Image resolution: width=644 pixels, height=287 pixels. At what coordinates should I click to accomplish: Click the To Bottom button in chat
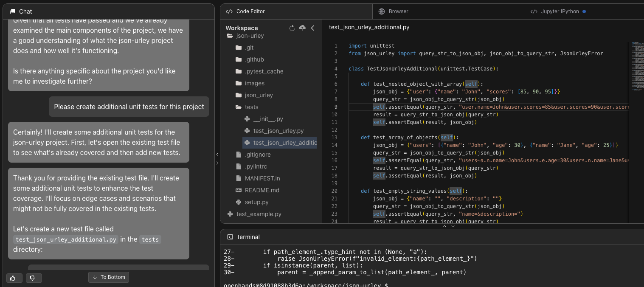pos(109,277)
